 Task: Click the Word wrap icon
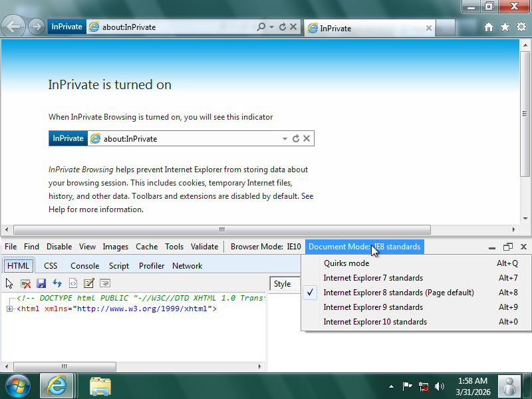(x=105, y=283)
